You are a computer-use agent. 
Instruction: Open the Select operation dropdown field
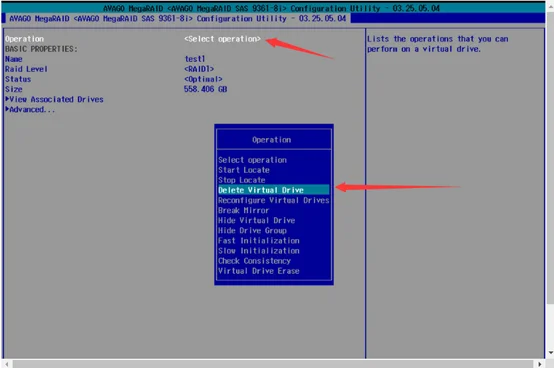coord(222,39)
